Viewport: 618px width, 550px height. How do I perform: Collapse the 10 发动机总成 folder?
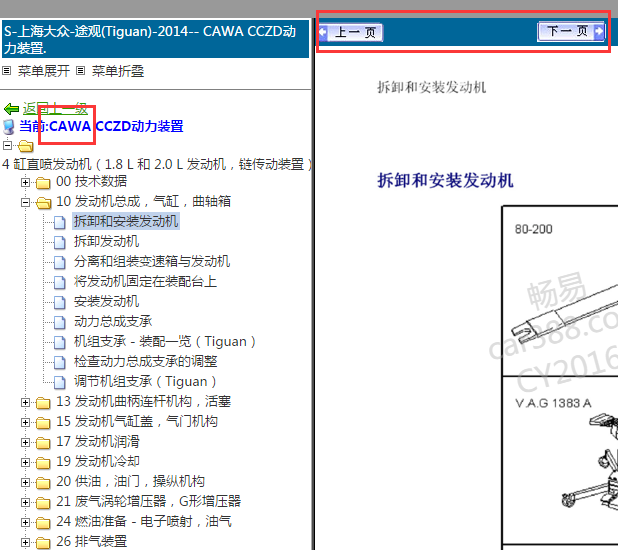click(x=26, y=203)
